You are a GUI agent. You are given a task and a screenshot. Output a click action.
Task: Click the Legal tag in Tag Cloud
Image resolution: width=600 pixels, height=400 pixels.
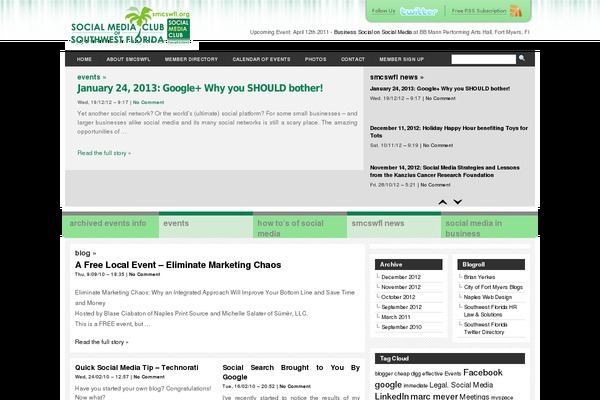[439, 385]
